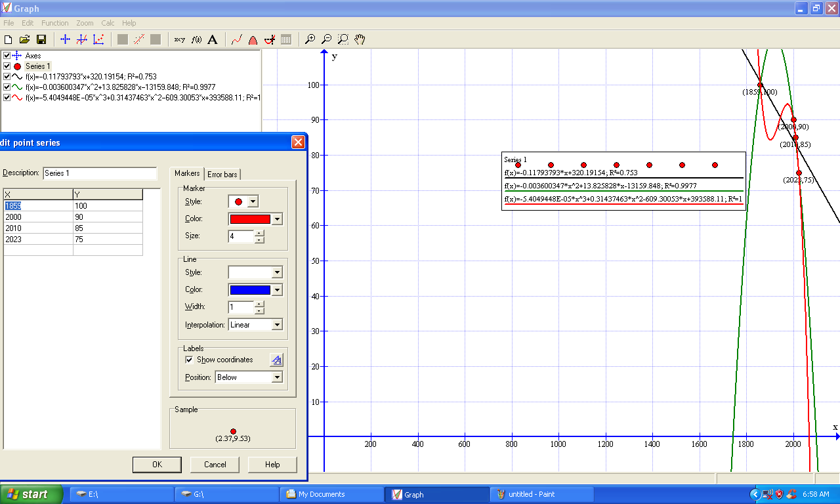Click the dashed diagonal line toolbar icon
The image size is (840, 504).
[139, 39]
